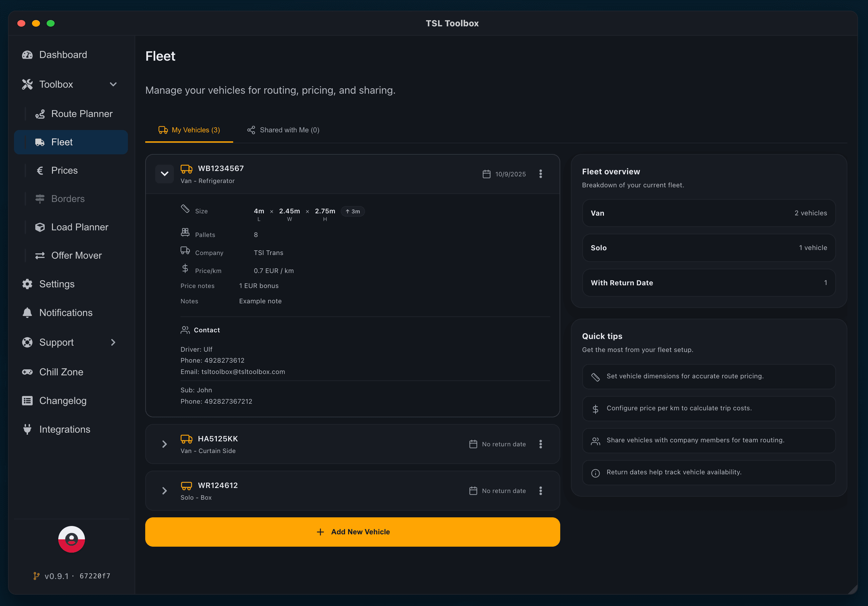Viewport: 868px width, 606px height.
Task: Click the Notifications bell icon
Action: tap(27, 313)
